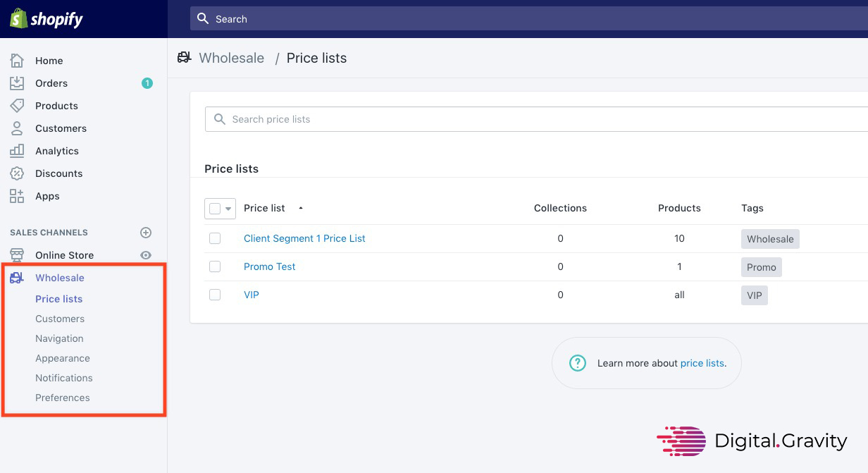Viewport: 868px width, 473px height.
Task: Select the Promo Test row checkbox
Action: (215, 266)
